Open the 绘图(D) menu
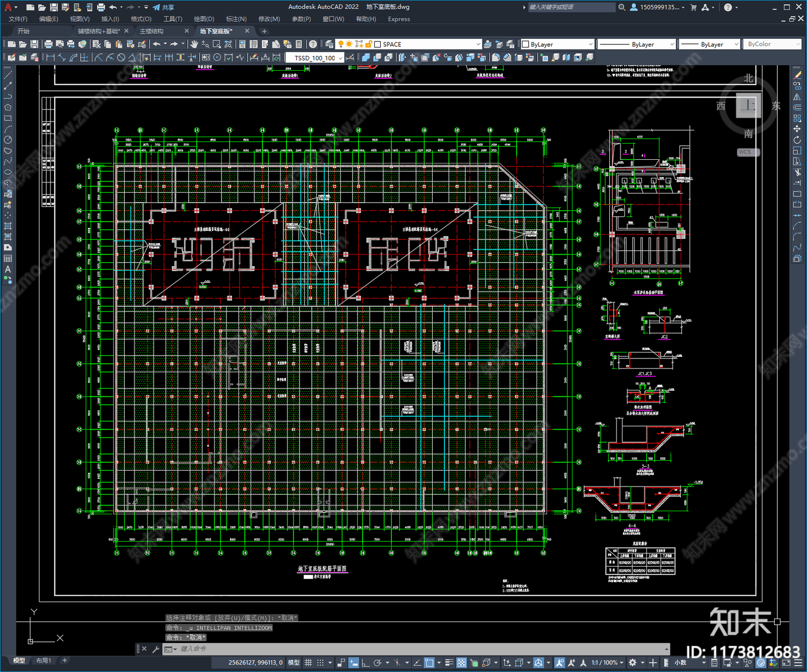The width and height of the screenshot is (807, 672). click(204, 19)
